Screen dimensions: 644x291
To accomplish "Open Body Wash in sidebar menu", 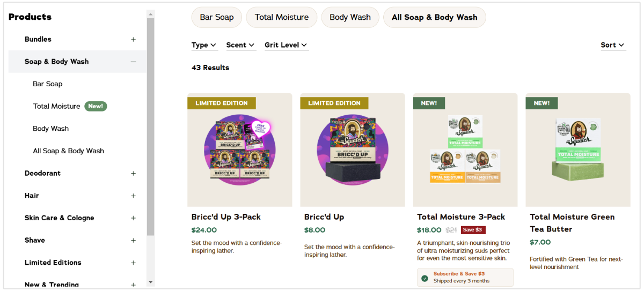I will click(51, 129).
